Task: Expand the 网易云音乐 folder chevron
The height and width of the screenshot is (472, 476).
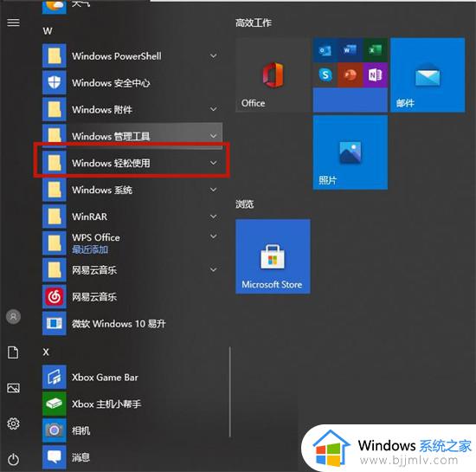Action: (214, 269)
